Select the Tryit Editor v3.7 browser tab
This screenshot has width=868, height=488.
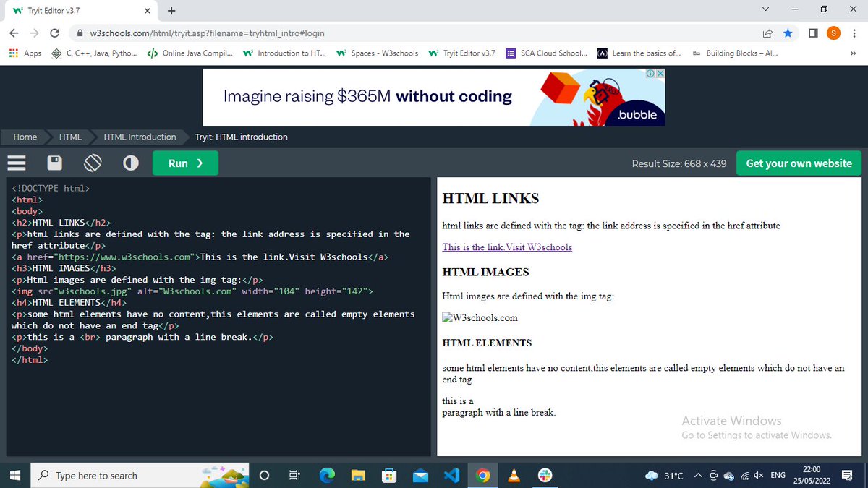pyautogui.click(x=80, y=11)
